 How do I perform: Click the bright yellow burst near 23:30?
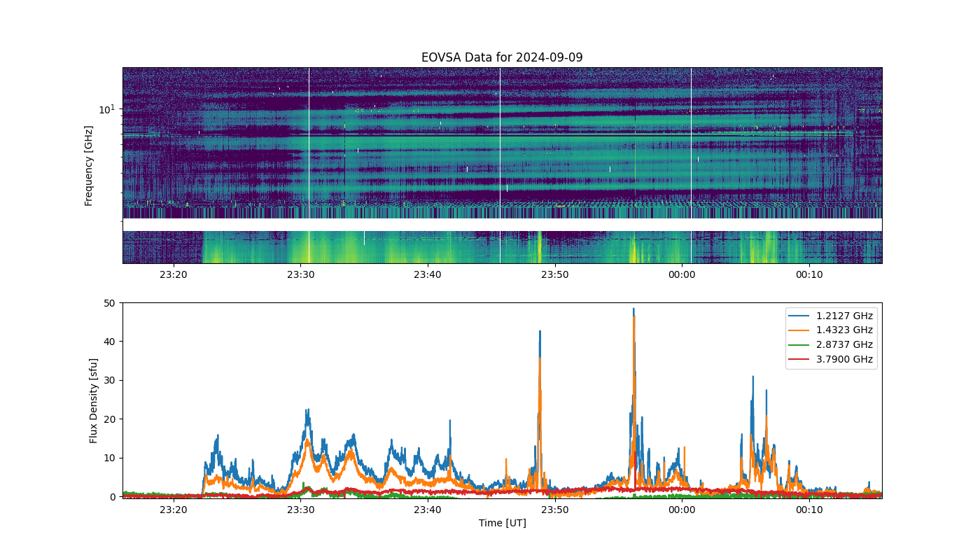point(308,250)
